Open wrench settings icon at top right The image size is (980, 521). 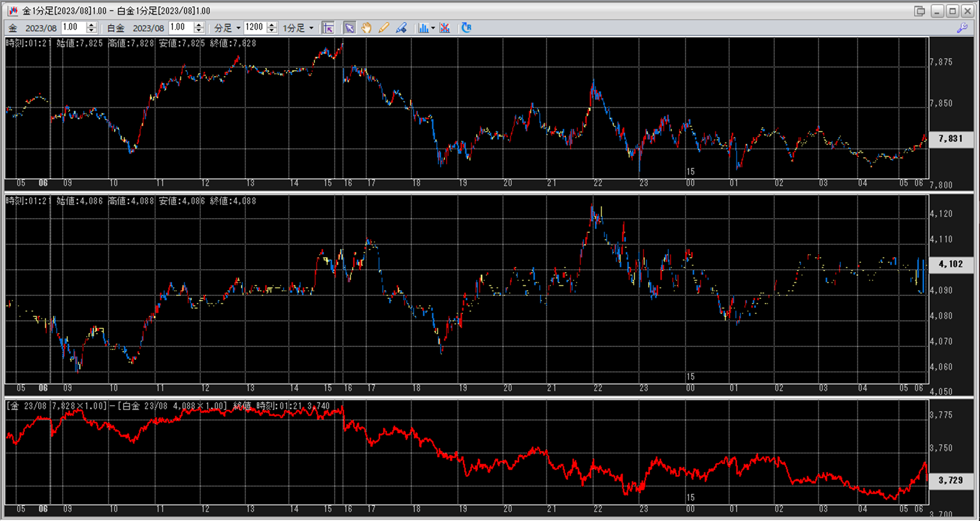(x=962, y=28)
